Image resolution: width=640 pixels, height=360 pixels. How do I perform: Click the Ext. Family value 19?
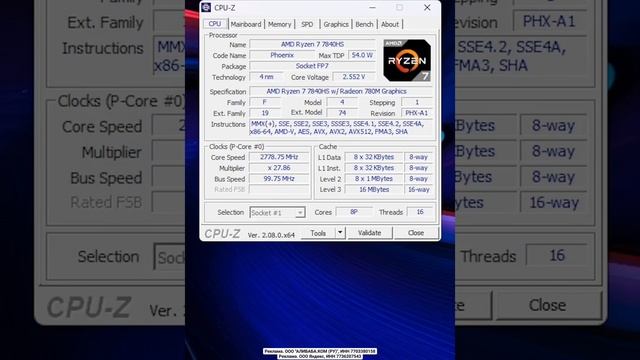coord(265,113)
